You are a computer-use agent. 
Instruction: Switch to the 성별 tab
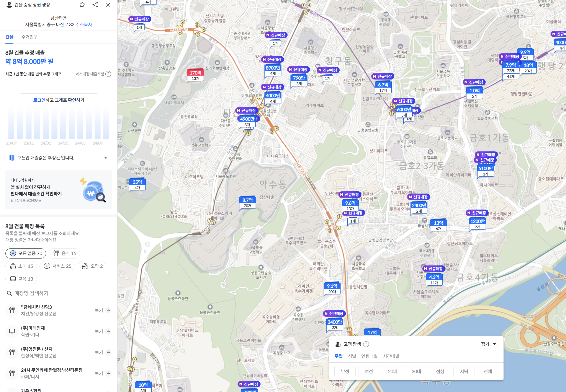[352, 356]
